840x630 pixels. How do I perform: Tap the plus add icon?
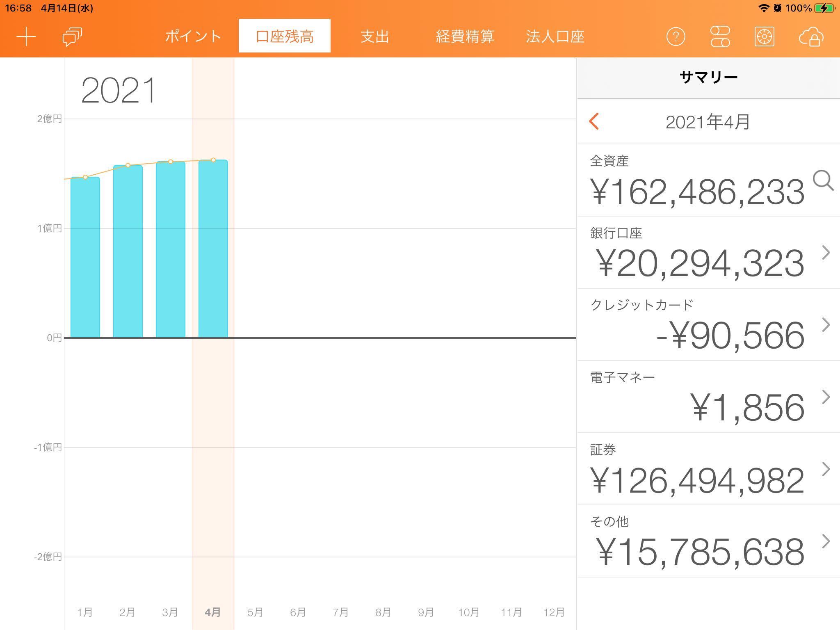pyautogui.click(x=26, y=37)
